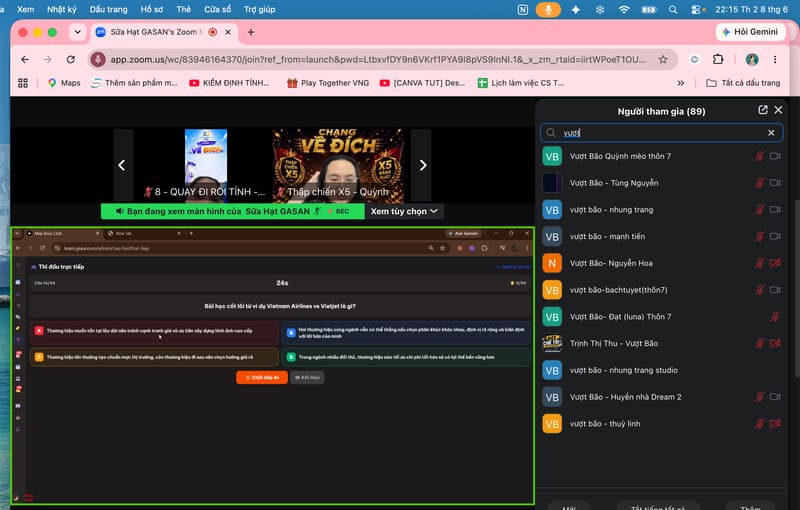Show next video thumbnails with right arrow
Screen dimensions: 800x510
pos(422,165)
